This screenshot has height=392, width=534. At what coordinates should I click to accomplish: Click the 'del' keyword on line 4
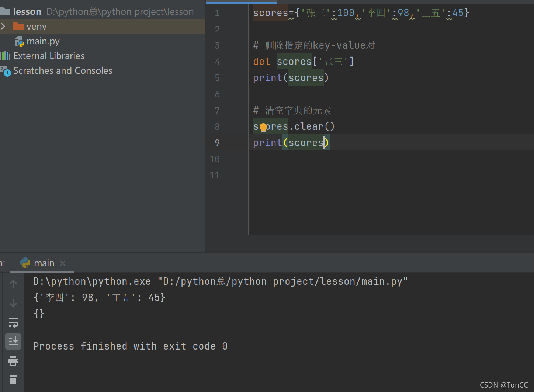point(262,62)
